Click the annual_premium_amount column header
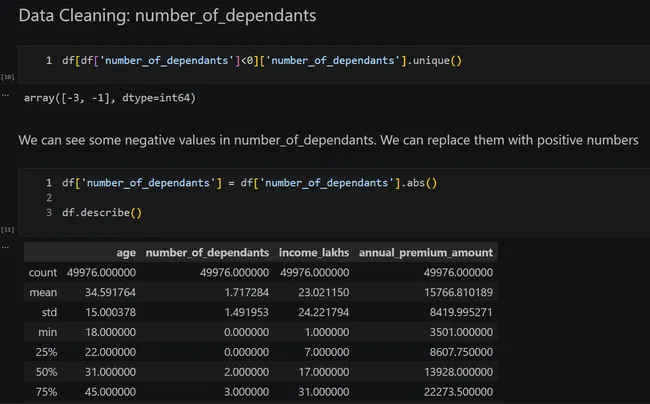The height and width of the screenshot is (404, 650). [426, 252]
